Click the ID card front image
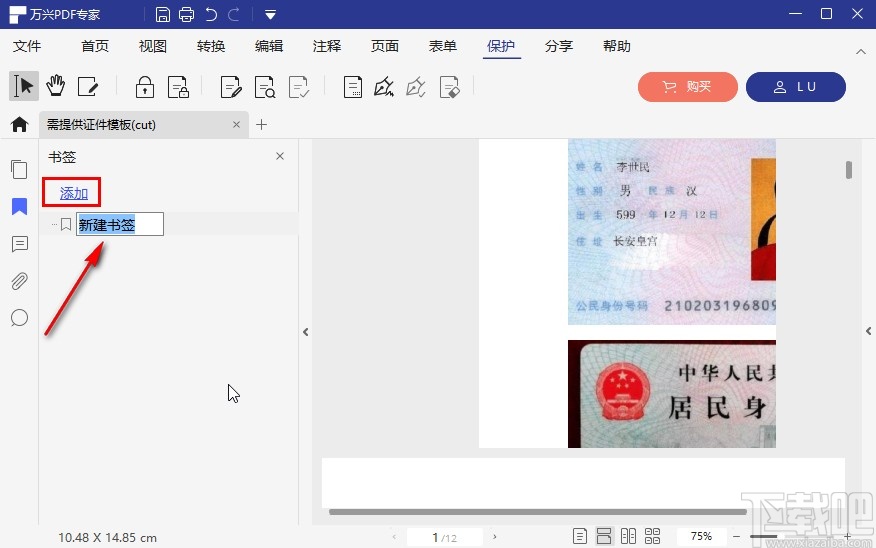This screenshot has height=548, width=876. (x=672, y=232)
